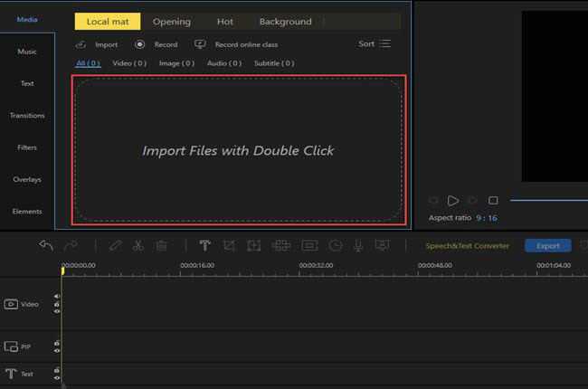This screenshot has width=588, height=389.
Task: Click the Undo arrow in the timeline toolbar
Action: coord(46,245)
